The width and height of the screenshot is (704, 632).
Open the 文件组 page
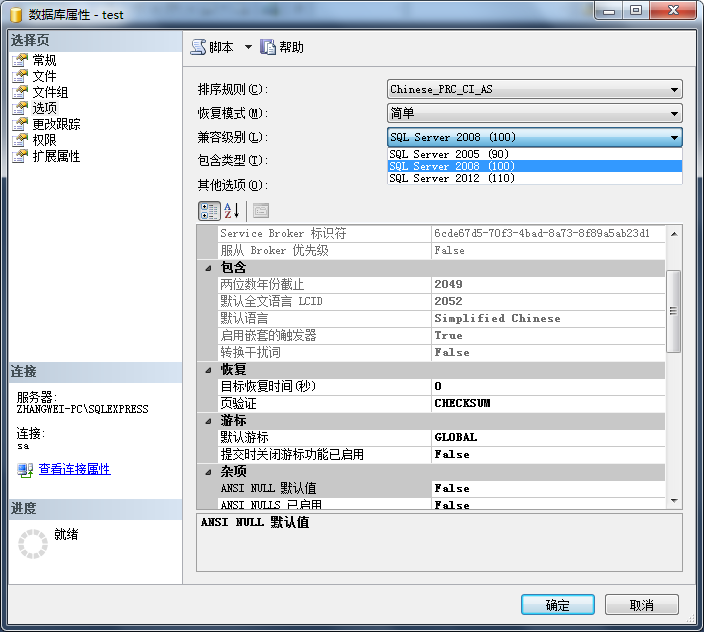[50, 92]
